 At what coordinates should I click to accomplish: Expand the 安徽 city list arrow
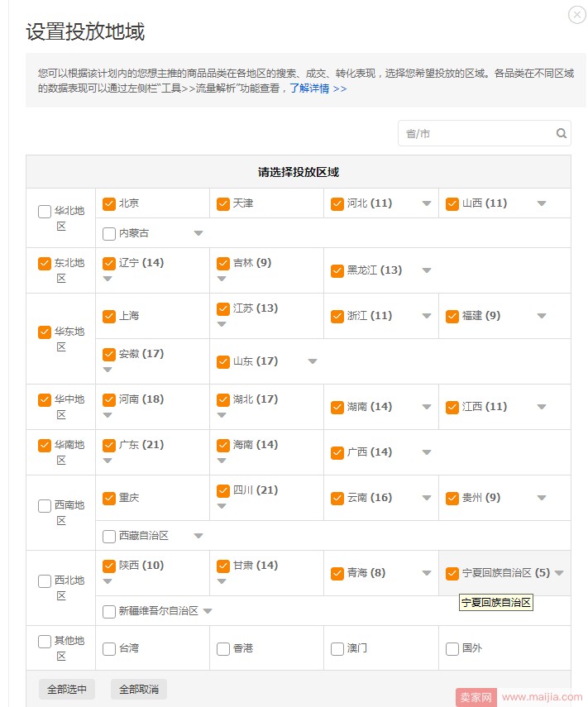pos(108,370)
